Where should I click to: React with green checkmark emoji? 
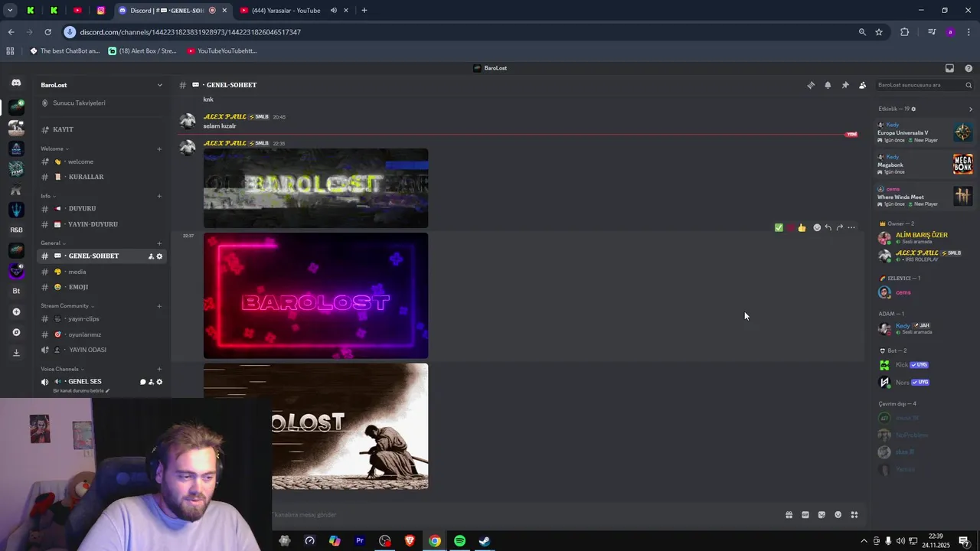(779, 227)
